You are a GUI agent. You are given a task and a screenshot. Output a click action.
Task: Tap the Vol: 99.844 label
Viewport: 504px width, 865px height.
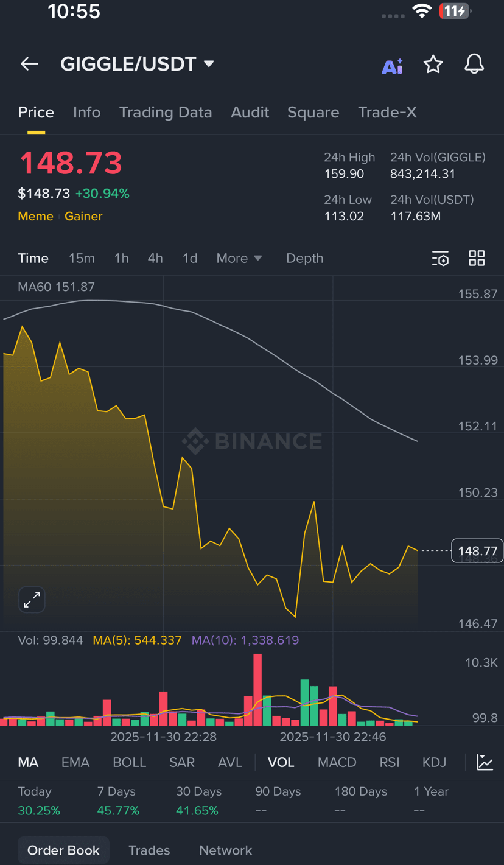[51, 640]
